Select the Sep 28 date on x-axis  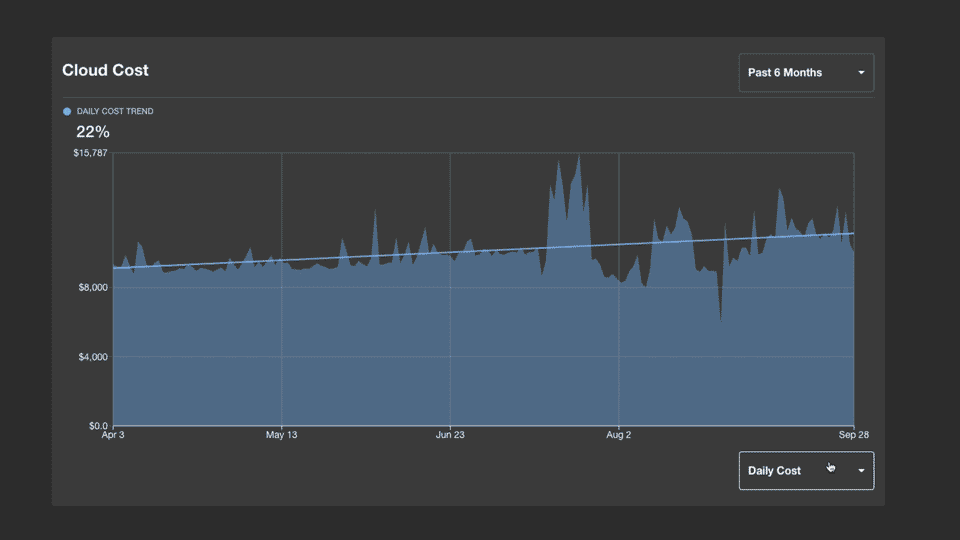[853, 436]
